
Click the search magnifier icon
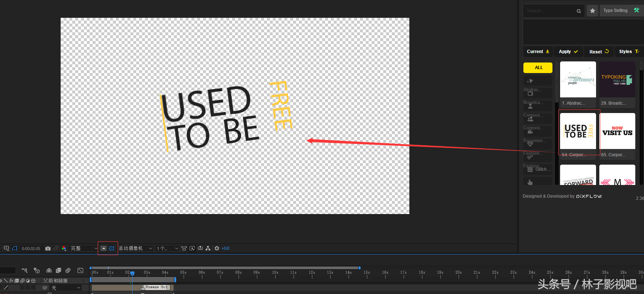[579, 11]
